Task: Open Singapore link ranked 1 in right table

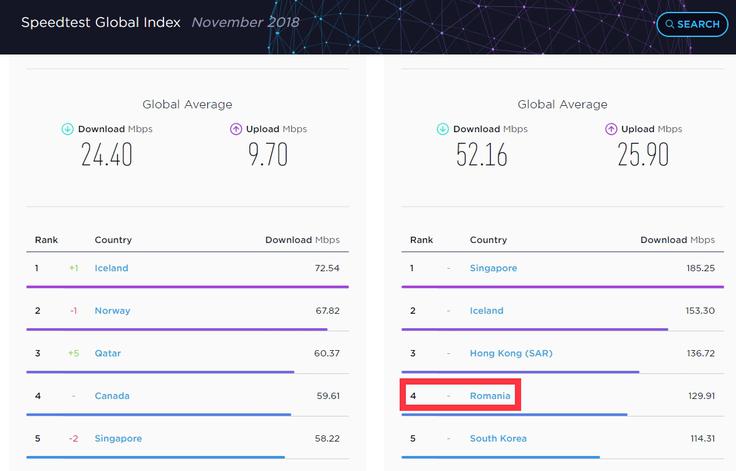Action: coord(493,268)
